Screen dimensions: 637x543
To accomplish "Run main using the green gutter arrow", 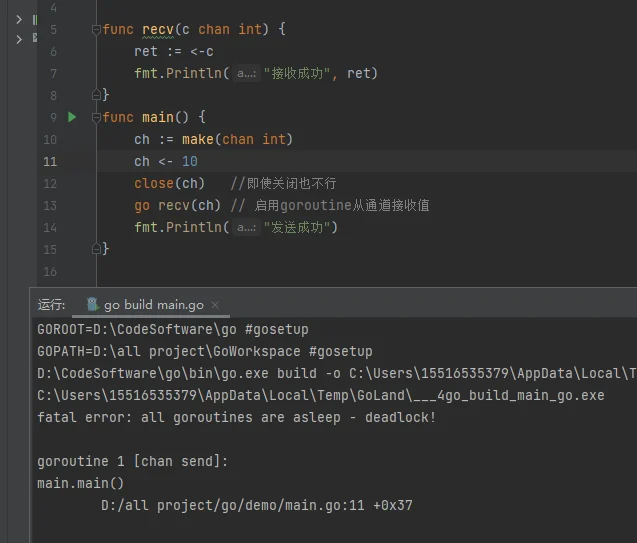I will click(72, 117).
